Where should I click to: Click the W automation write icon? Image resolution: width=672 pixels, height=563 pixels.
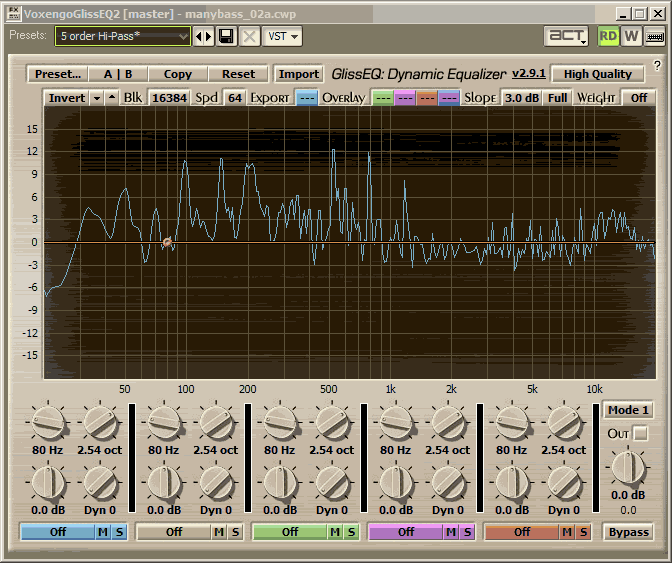pos(631,37)
